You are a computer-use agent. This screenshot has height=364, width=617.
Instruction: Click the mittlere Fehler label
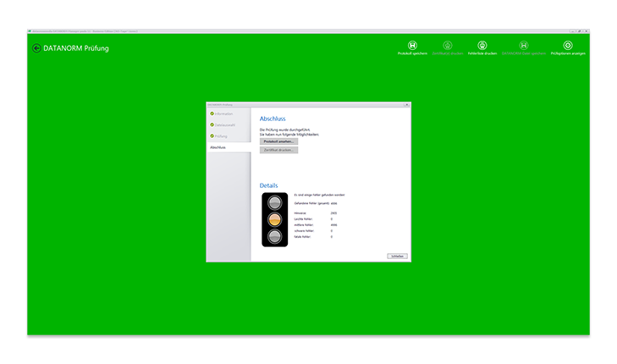303,224
